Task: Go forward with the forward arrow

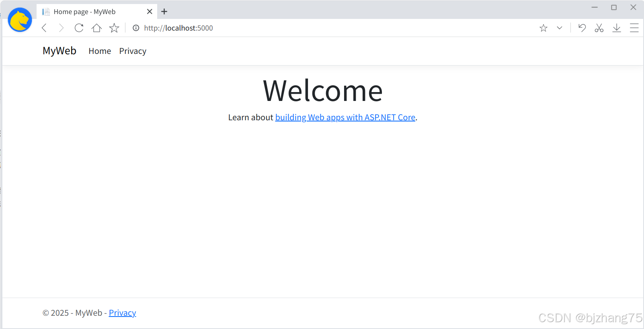Action: 61,28
